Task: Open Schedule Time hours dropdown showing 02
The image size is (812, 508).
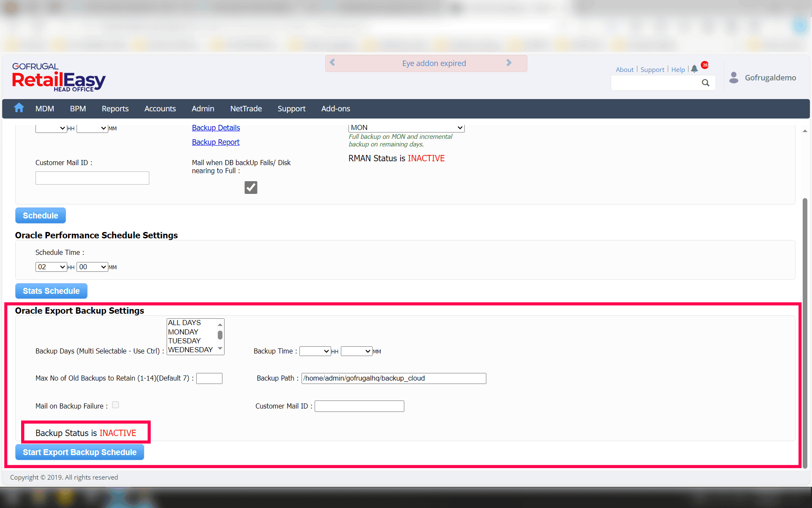Action: pos(51,267)
